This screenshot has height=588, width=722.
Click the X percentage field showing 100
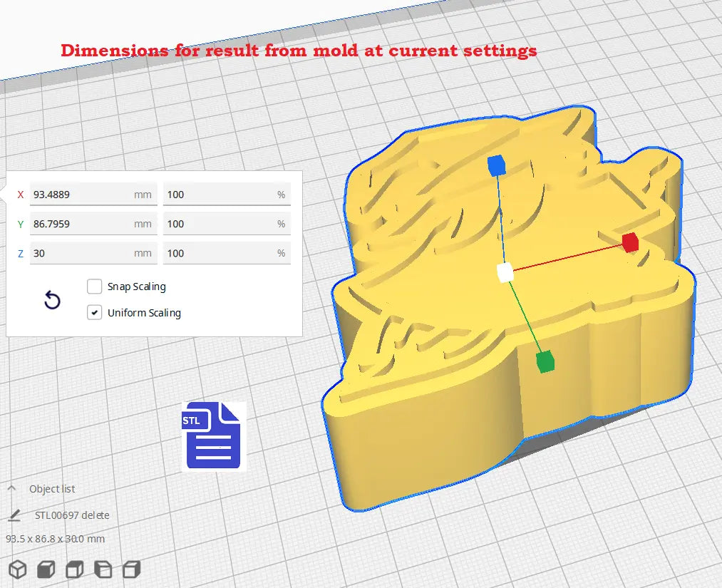pyautogui.click(x=227, y=194)
